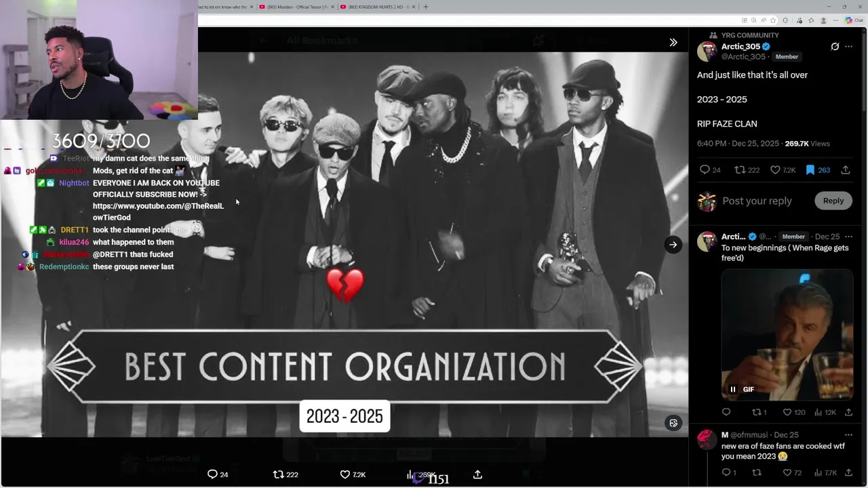Repost the 'To new beginnings' reply
Viewport: 868px width, 488px height.
coord(759,412)
